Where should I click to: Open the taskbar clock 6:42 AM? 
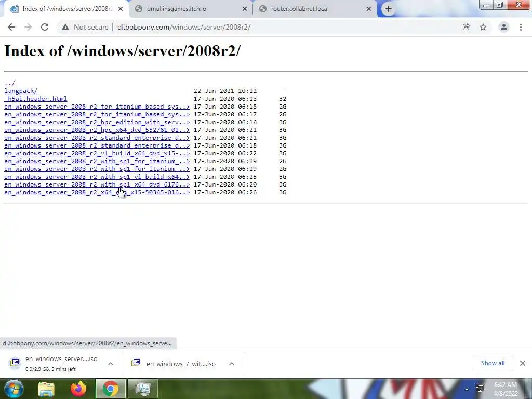coord(505,389)
